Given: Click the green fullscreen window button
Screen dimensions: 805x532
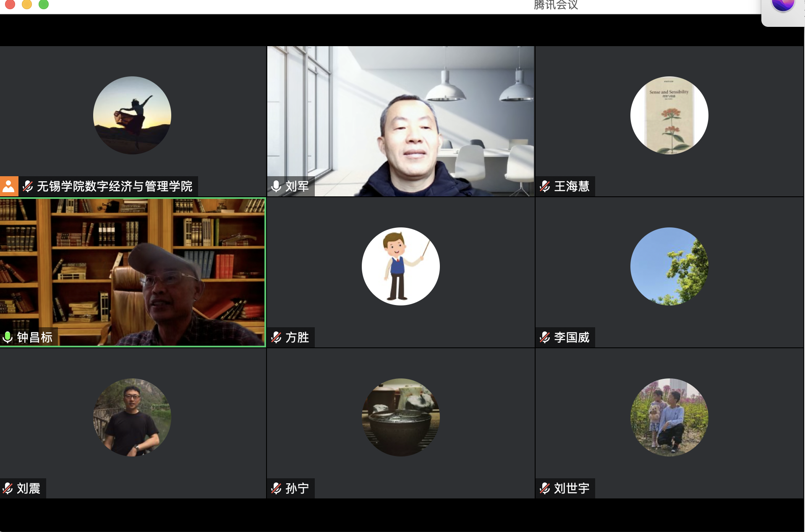Looking at the screenshot, I should click(44, 4).
